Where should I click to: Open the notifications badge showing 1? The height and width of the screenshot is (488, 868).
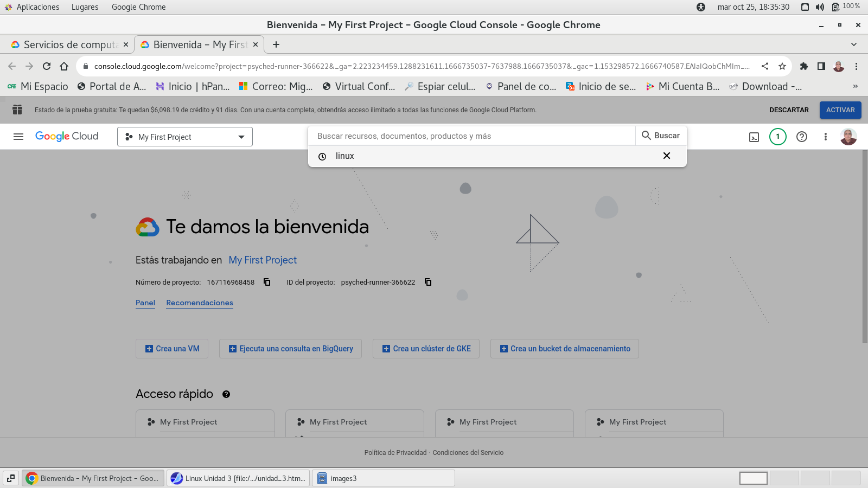coord(777,137)
